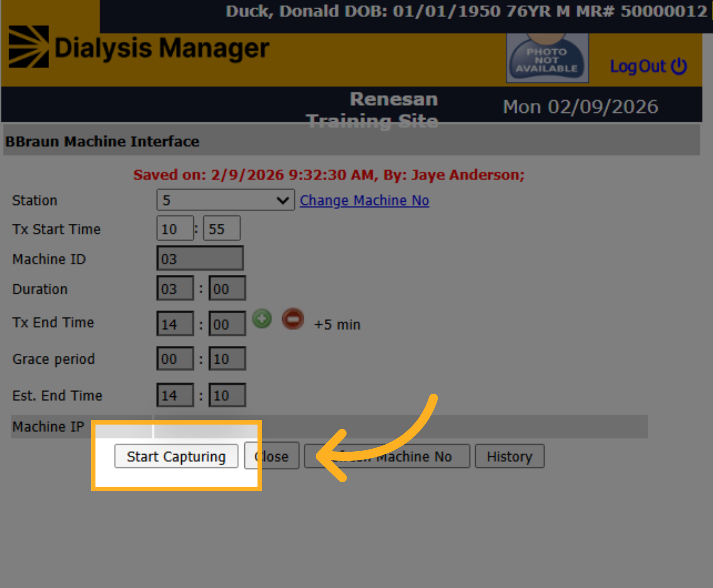Click the Machine IP label
This screenshot has height=588, width=713.
(48, 427)
